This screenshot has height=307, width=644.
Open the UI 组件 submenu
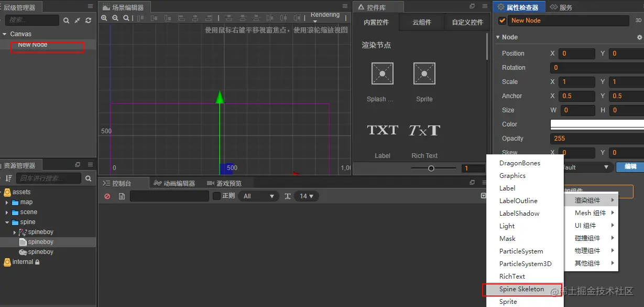[592, 226]
